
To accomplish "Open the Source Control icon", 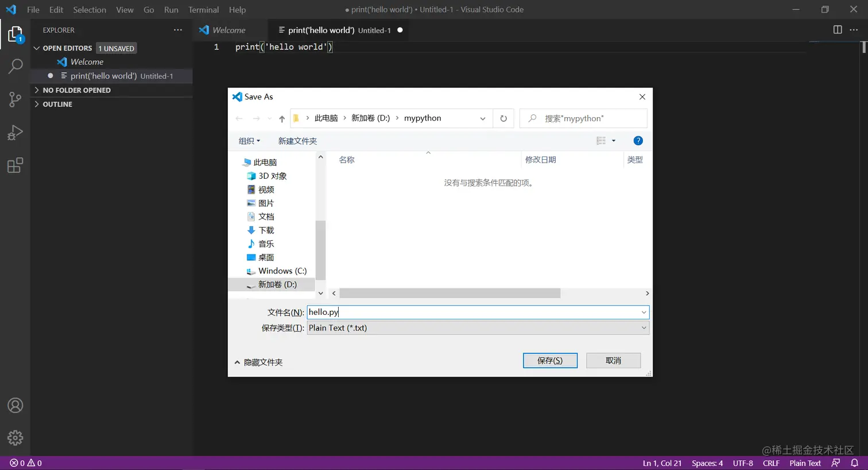I will click(x=15, y=99).
